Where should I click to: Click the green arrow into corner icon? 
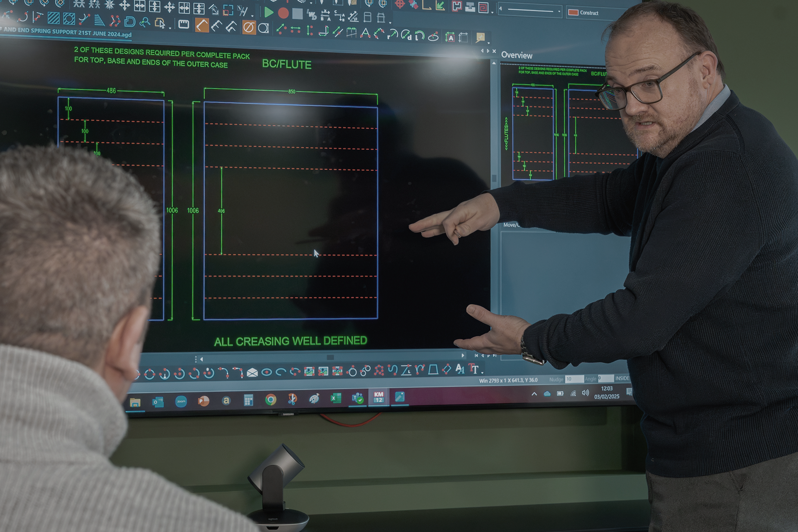[x=440, y=5]
